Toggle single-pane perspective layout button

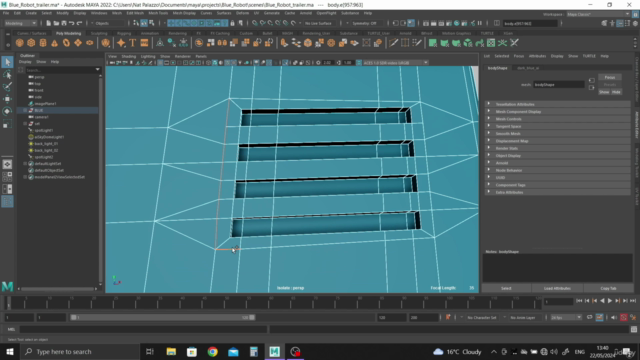[x=7, y=164]
